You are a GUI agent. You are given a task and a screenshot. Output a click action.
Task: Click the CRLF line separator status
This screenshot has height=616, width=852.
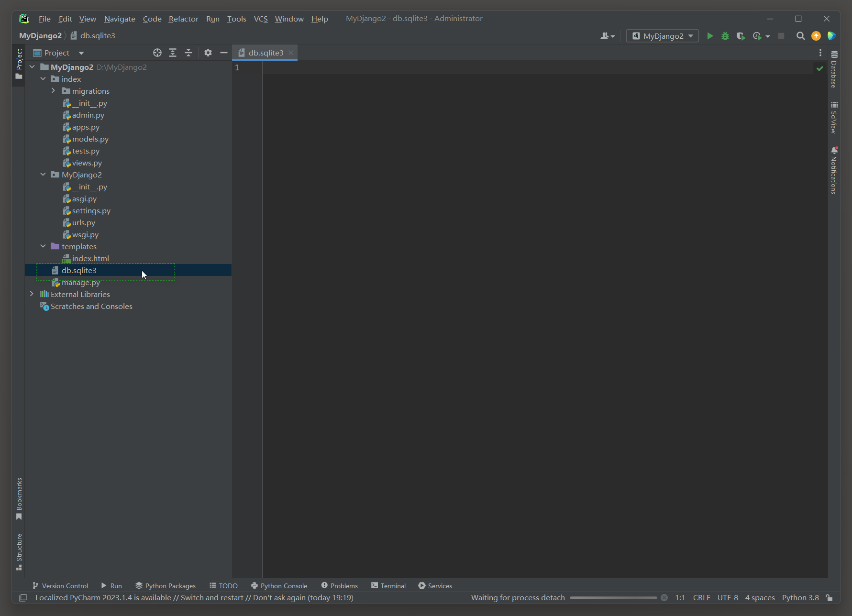tap(701, 598)
